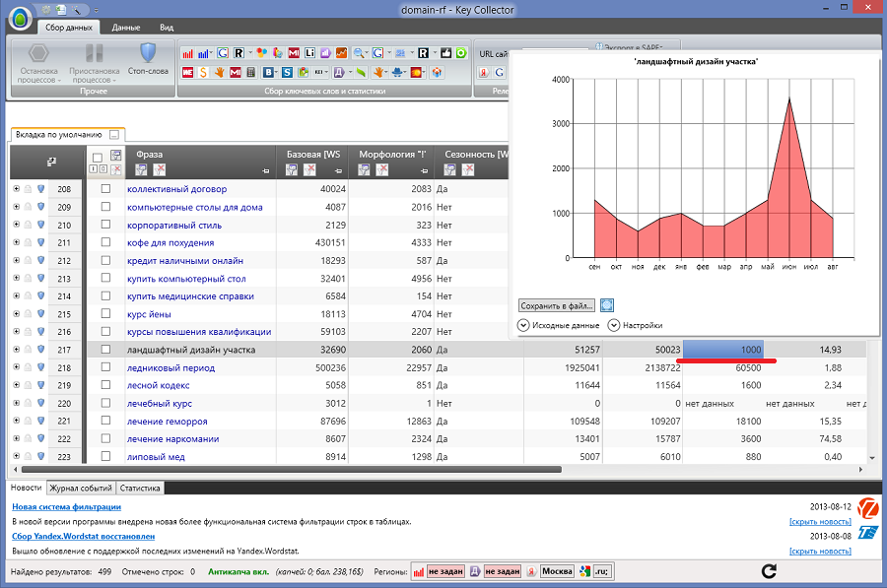Click the orange S dollar icon
This screenshot has height=588, width=887.
203,72
